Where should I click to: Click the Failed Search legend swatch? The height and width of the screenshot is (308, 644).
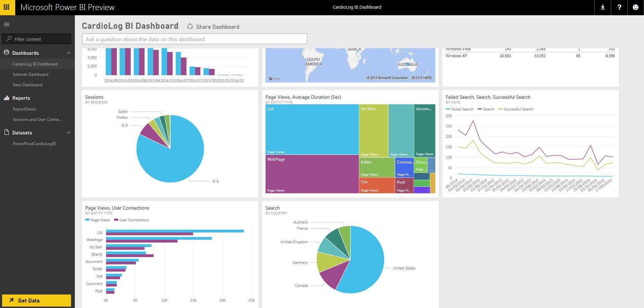coord(448,109)
